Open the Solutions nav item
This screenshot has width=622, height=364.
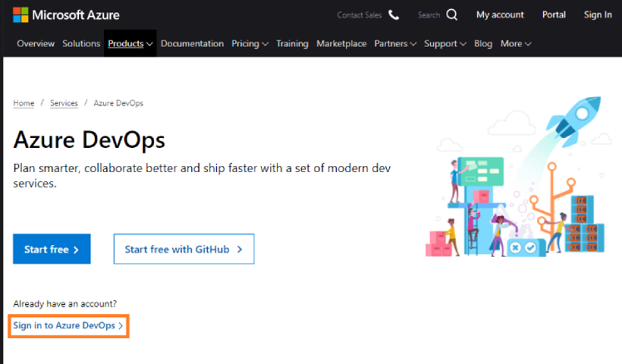pos(81,43)
